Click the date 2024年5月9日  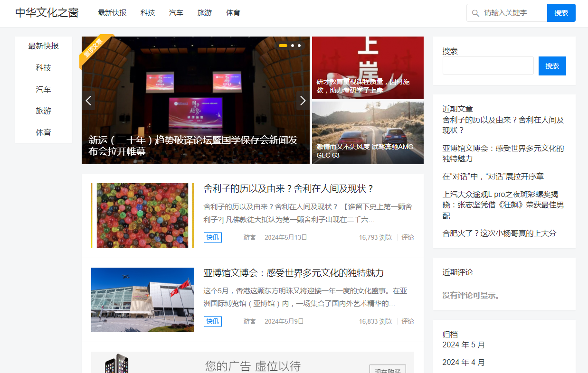[x=284, y=321]
